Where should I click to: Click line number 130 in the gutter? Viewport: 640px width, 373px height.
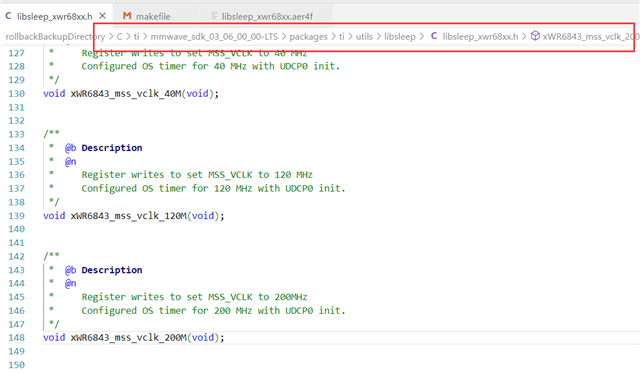16,94
